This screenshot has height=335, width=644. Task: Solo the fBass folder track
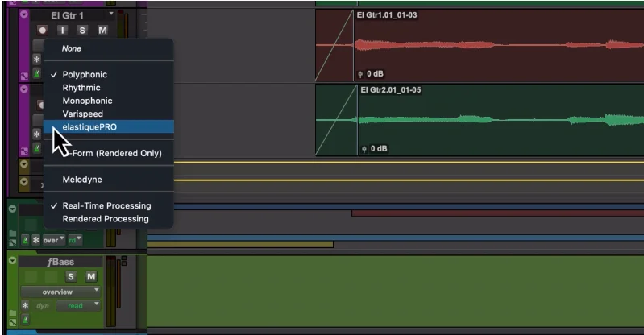(71, 277)
